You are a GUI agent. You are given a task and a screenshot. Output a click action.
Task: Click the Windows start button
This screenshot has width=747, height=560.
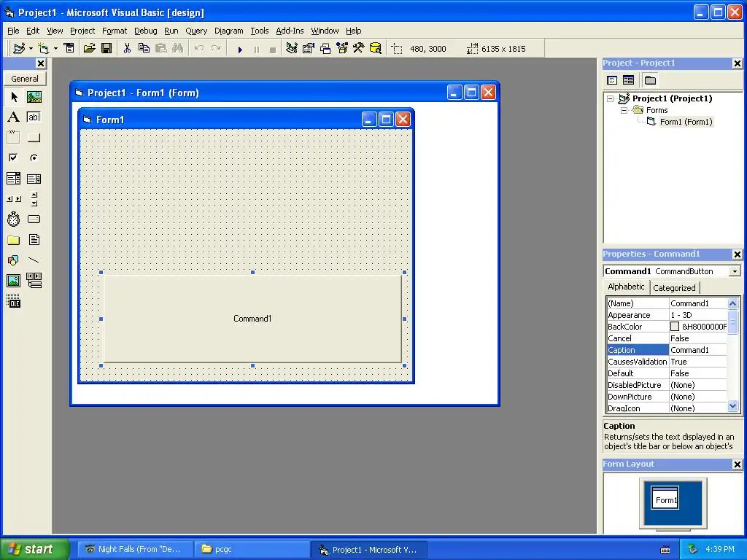(35, 549)
